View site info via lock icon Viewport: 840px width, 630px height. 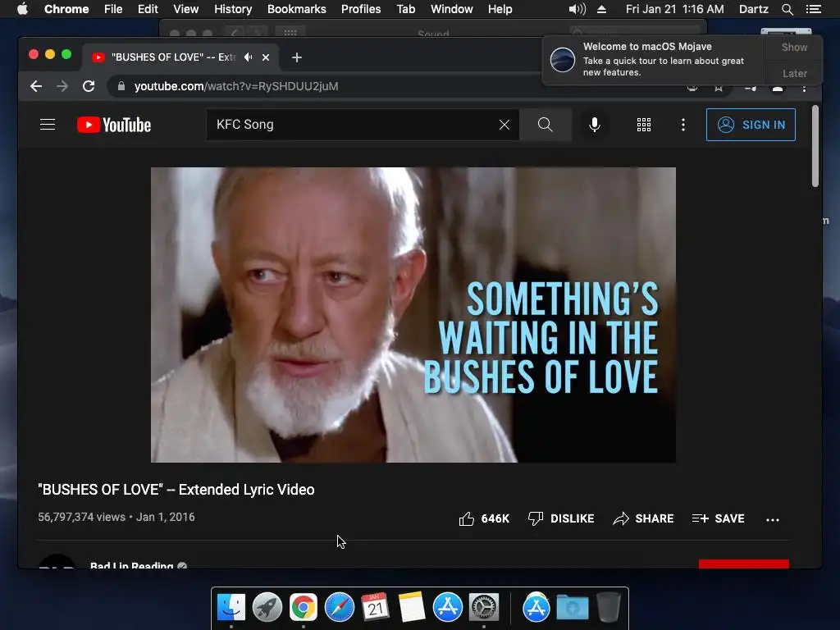click(121, 86)
